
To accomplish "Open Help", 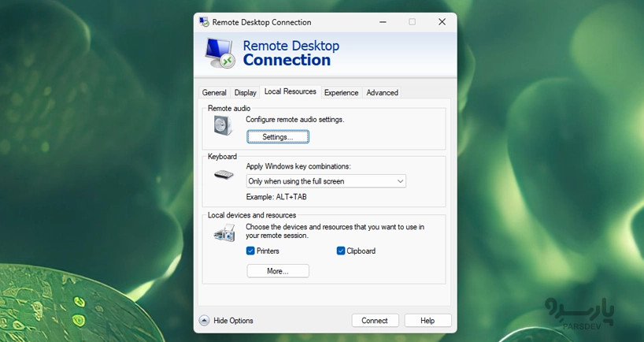I will click(427, 321).
